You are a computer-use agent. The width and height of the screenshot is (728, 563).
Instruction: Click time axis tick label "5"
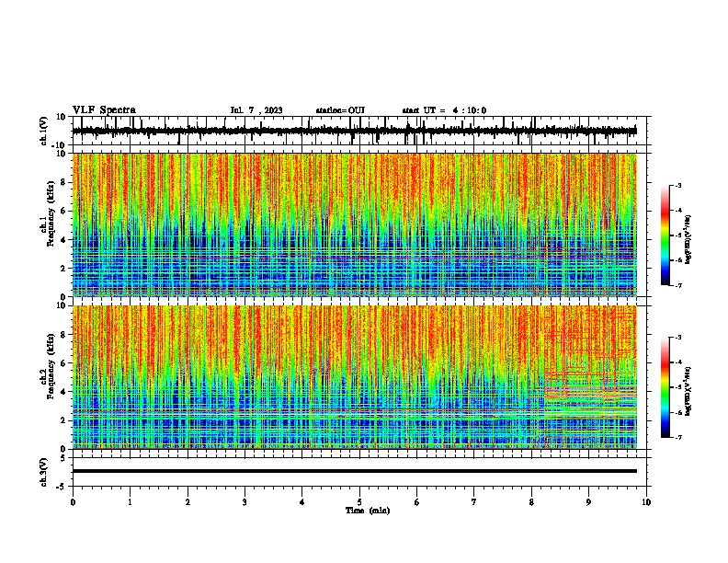pos(359,502)
